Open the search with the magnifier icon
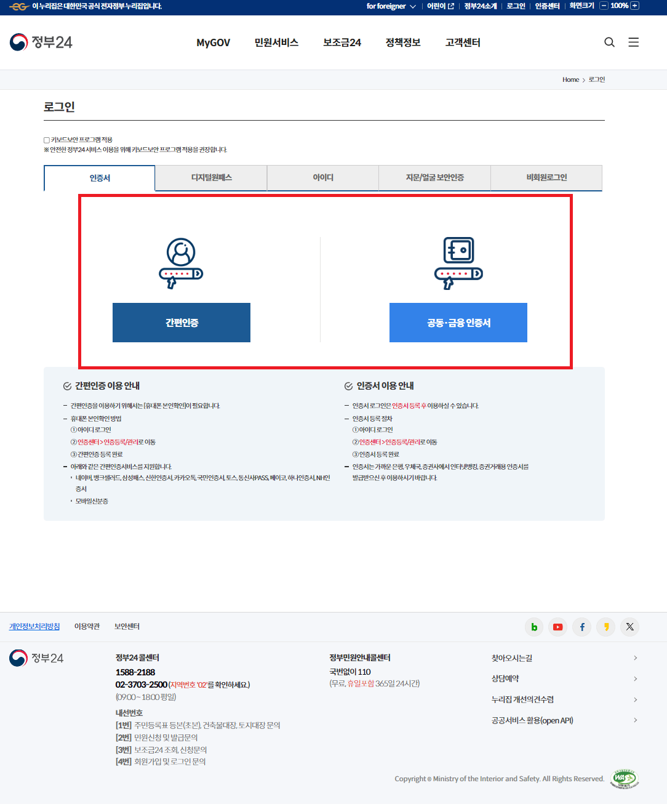This screenshot has height=812, width=667. pos(609,42)
